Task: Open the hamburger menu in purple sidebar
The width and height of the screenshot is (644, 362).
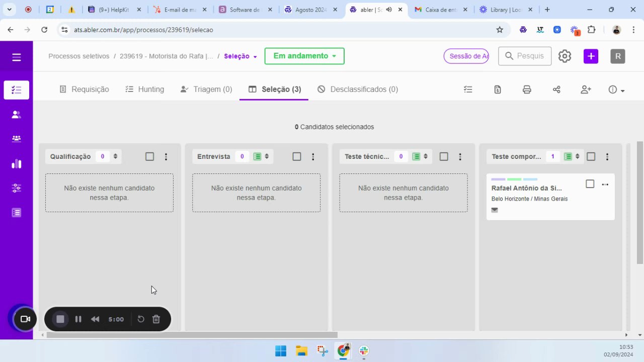Action: point(17,57)
